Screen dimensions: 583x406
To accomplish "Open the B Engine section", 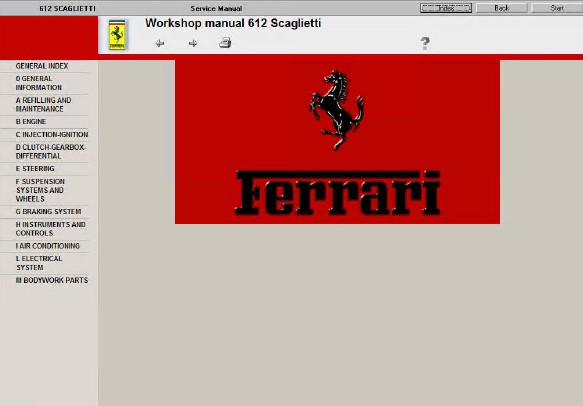I will (x=31, y=122).
